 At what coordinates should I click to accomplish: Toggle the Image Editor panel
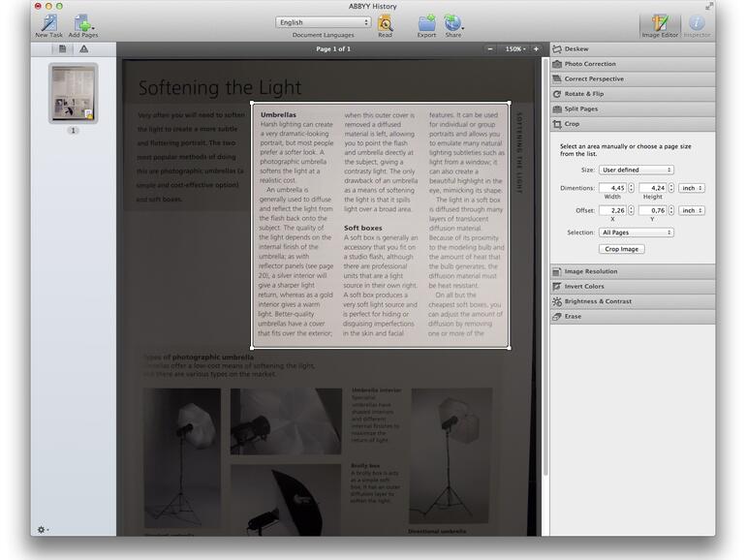click(660, 23)
